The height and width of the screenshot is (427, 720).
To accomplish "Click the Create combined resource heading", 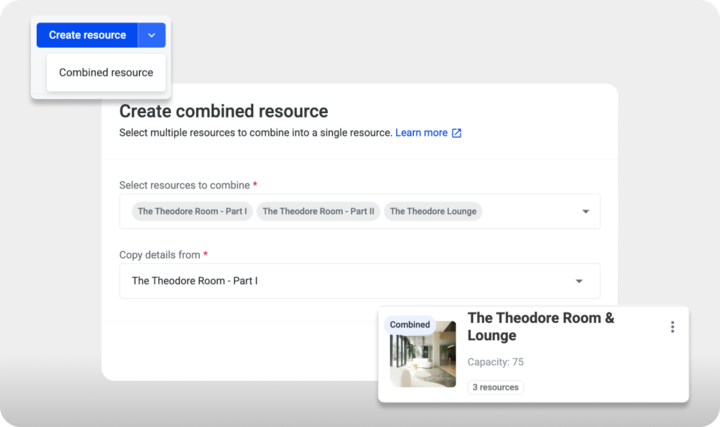I will 223,111.
